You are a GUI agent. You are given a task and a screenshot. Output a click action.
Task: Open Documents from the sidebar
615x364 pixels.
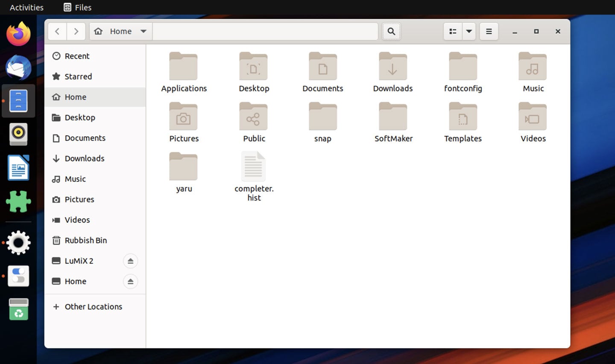[x=95, y=138]
